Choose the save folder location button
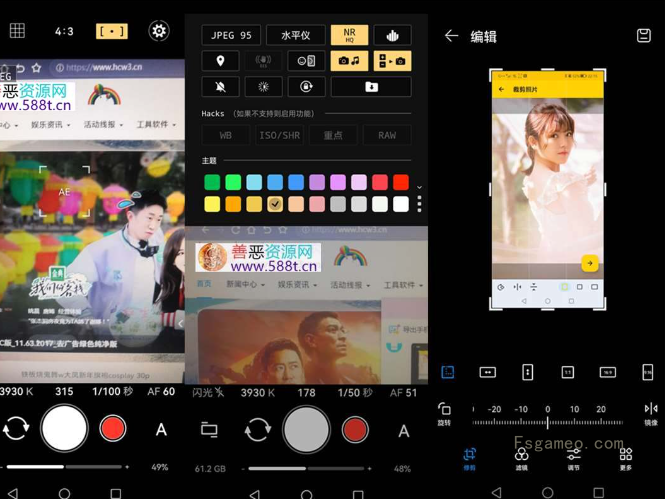Image resolution: width=665 pixels, height=499 pixels. (371, 87)
